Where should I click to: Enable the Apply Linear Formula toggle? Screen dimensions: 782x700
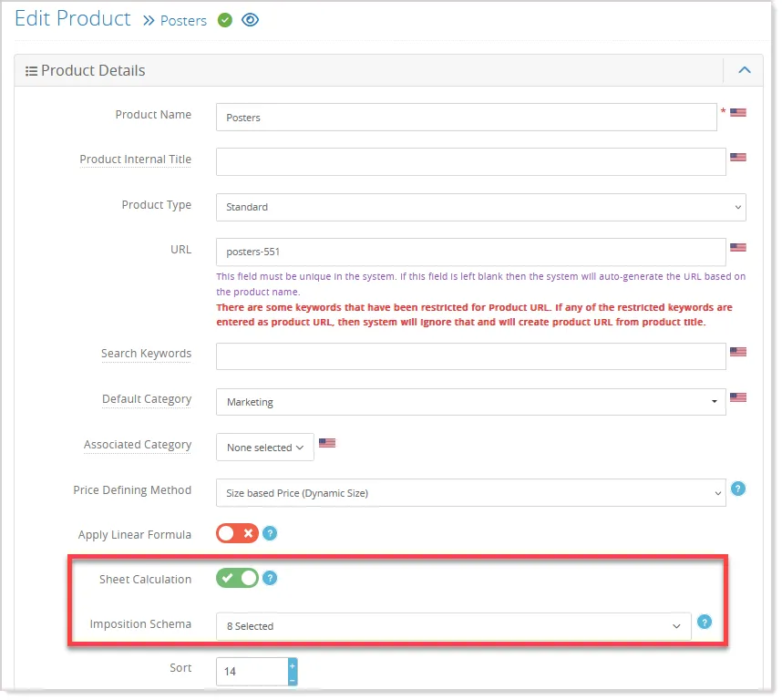coord(237,533)
